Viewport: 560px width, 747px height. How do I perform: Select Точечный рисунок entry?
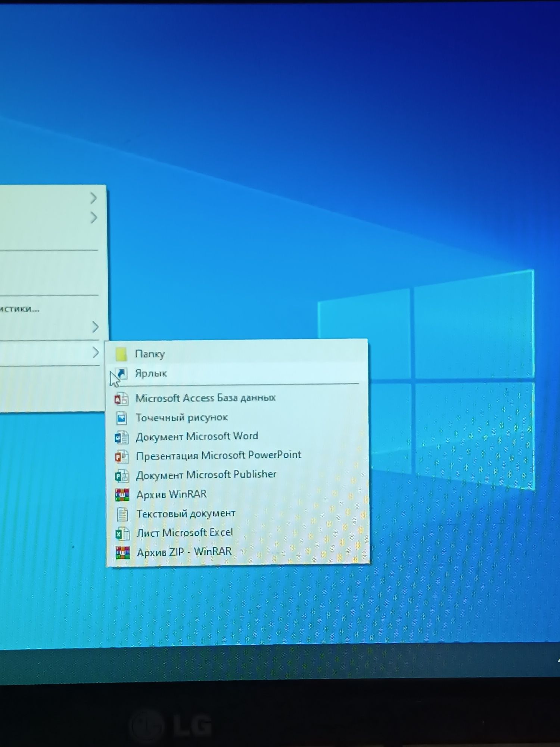coord(237,418)
